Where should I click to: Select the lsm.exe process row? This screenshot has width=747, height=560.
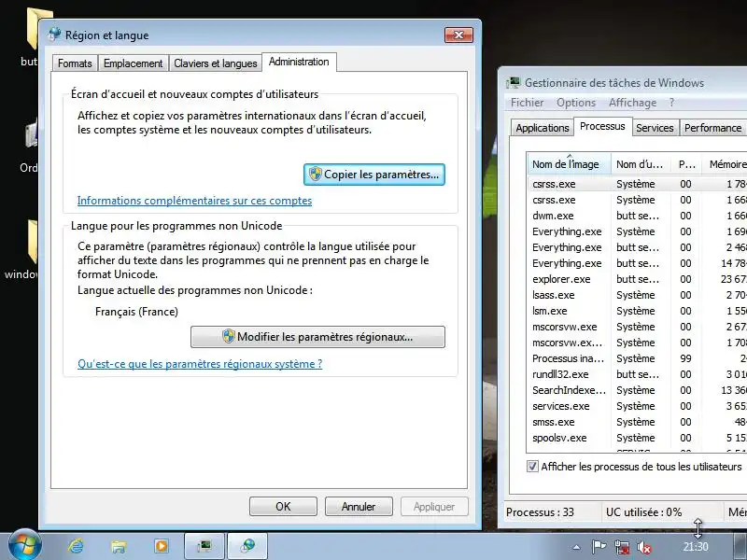pos(637,311)
